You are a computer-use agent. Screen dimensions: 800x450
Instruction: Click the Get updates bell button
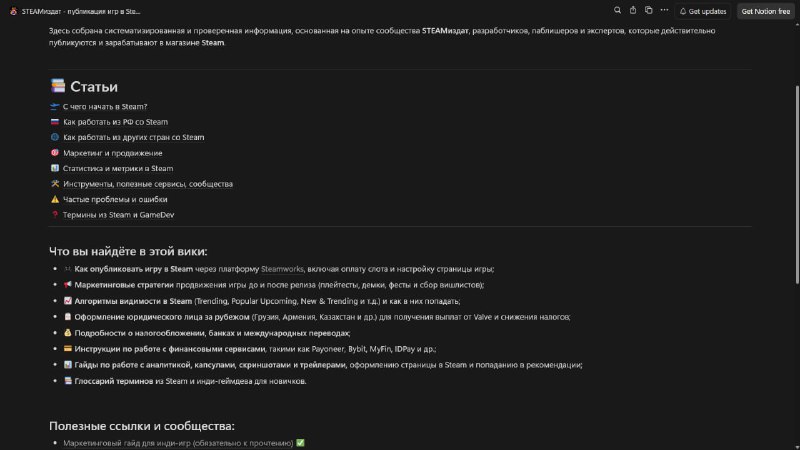[x=703, y=11]
